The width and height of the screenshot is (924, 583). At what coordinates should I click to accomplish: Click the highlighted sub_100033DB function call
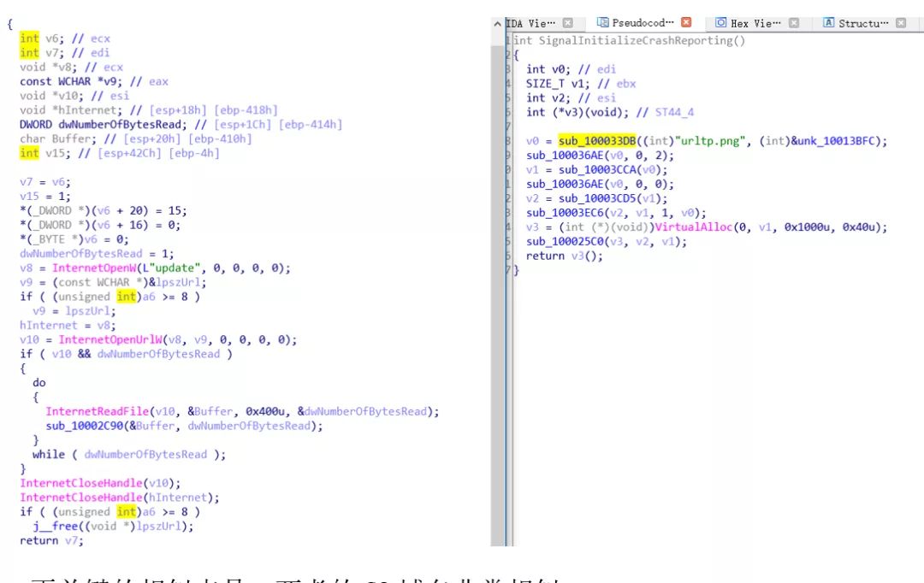(597, 141)
